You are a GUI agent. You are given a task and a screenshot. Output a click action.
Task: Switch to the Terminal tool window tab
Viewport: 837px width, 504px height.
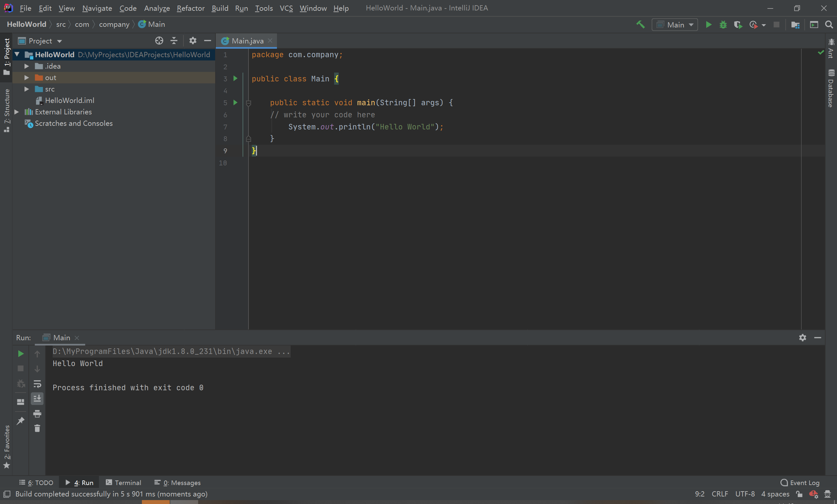(124, 482)
